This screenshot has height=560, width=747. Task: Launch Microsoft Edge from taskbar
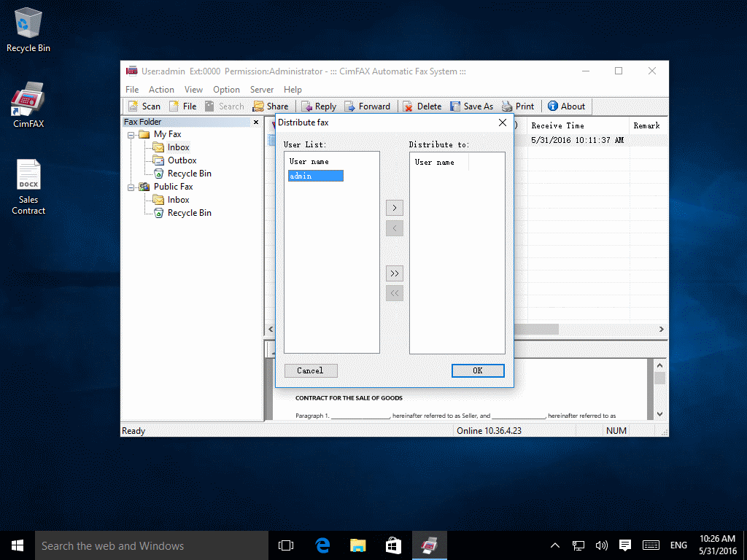coord(322,545)
